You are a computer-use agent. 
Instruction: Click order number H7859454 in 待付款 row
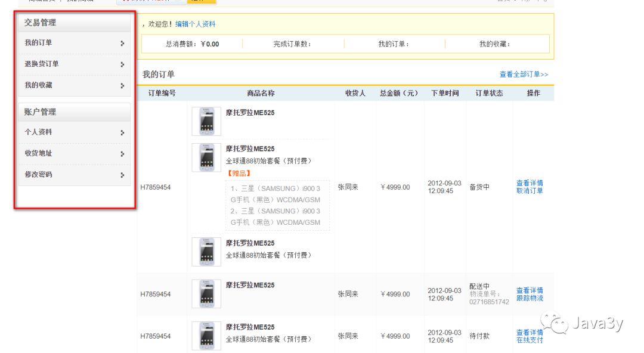pyautogui.click(x=155, y=336)
